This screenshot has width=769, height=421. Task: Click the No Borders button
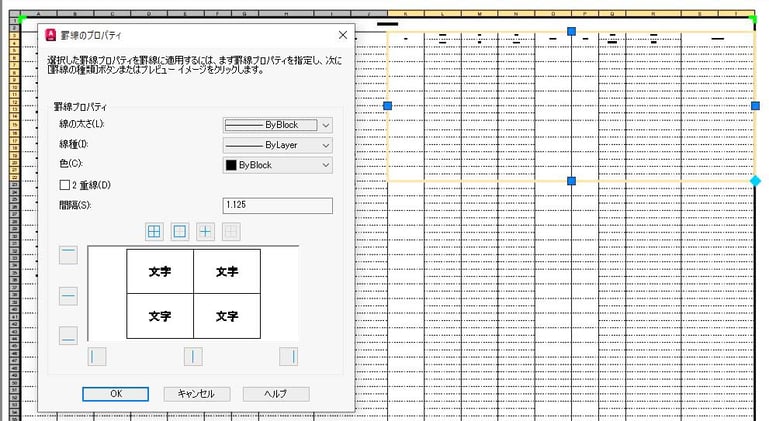[x=231, y=232]
